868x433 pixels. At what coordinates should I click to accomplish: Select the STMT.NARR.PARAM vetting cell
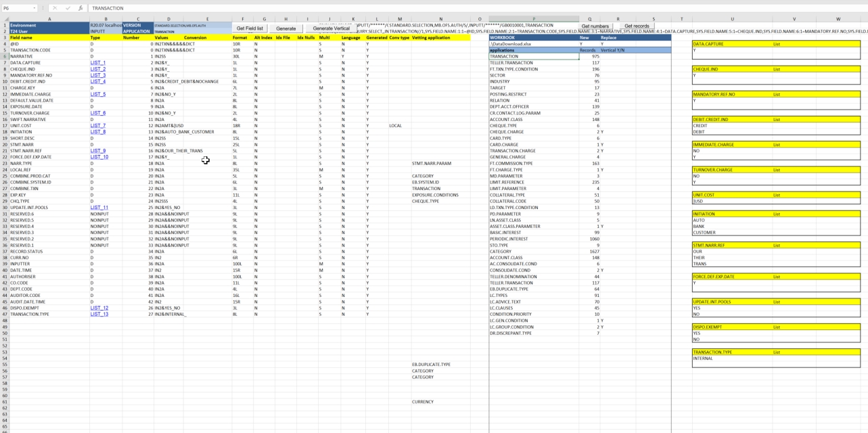(x=440, y=164)
